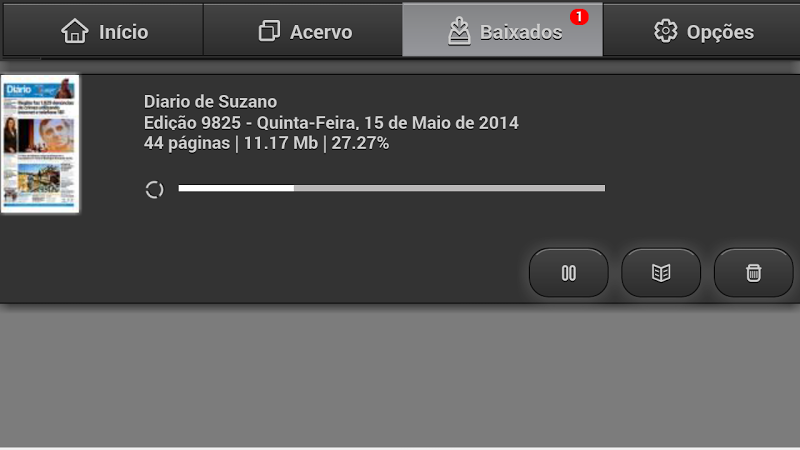Click the download progress bar

point(392,188)
